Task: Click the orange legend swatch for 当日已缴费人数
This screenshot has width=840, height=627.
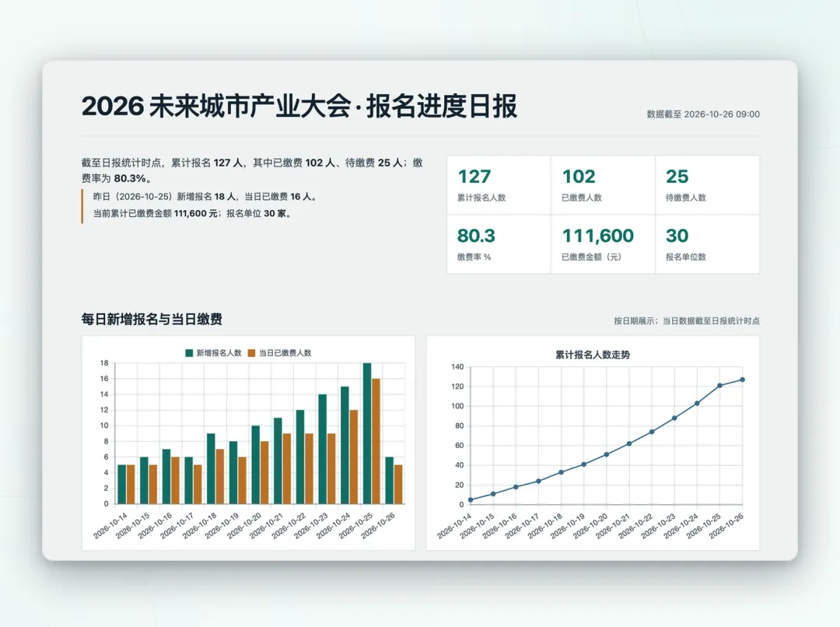Action: pyautogui.click(x=252, y=352)
